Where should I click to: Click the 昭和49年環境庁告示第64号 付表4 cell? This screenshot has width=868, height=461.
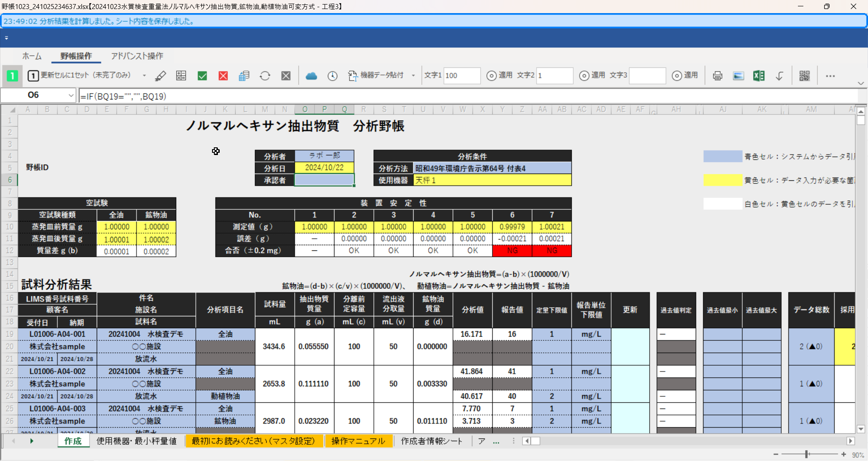coord(492,168)
